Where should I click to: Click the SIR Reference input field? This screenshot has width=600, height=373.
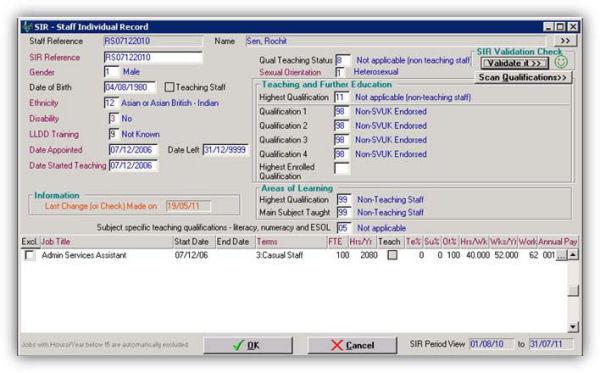(153, 57)
